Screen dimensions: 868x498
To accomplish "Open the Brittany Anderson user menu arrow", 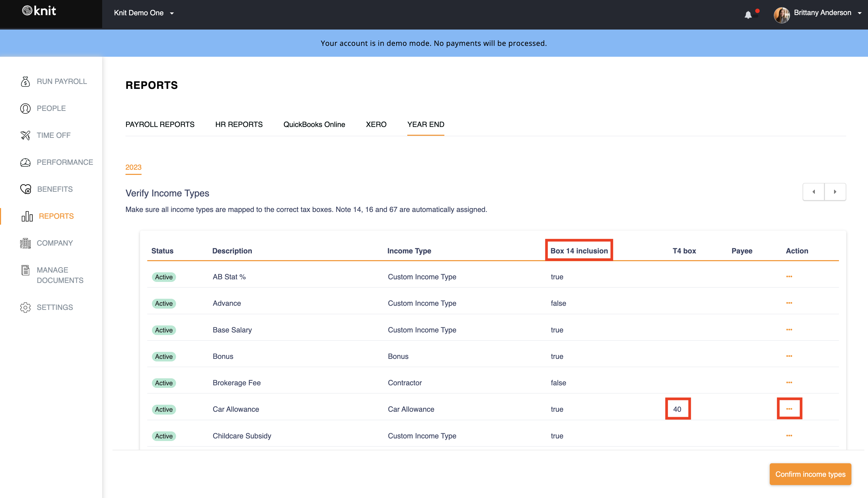I will (x=859, y=13).
